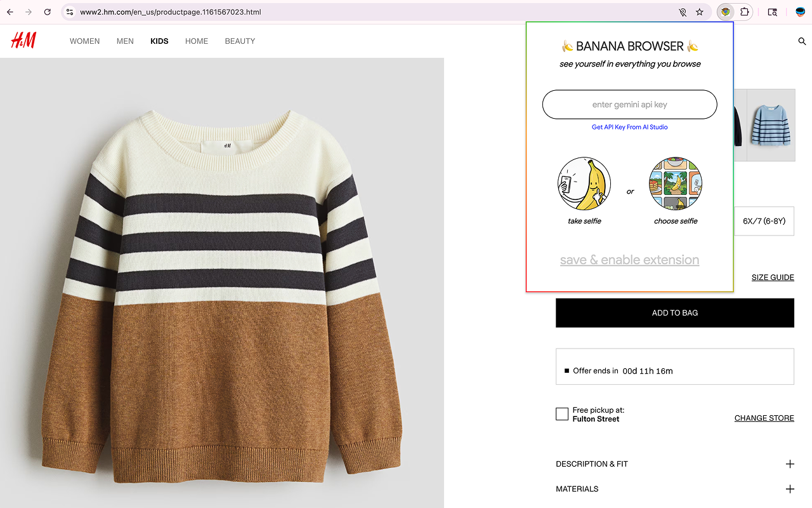Click the blocked location icon in address bar
Image resolution: width=812 pixels, height=508 pixels.
pos(683,11)
